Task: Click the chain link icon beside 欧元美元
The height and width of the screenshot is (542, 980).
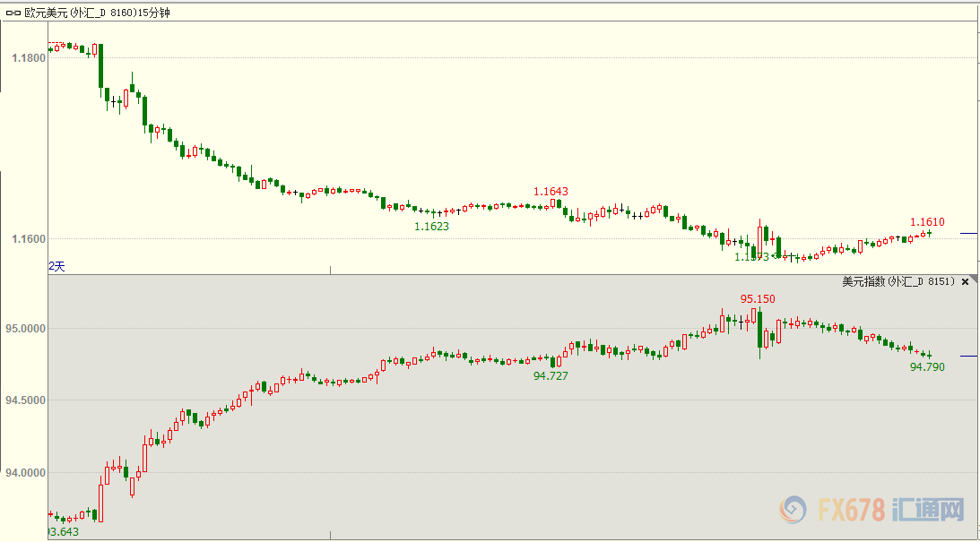Action: point(13,12)
